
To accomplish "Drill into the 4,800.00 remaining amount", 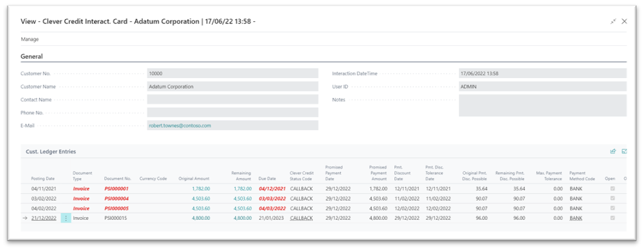I will (242, 218).
